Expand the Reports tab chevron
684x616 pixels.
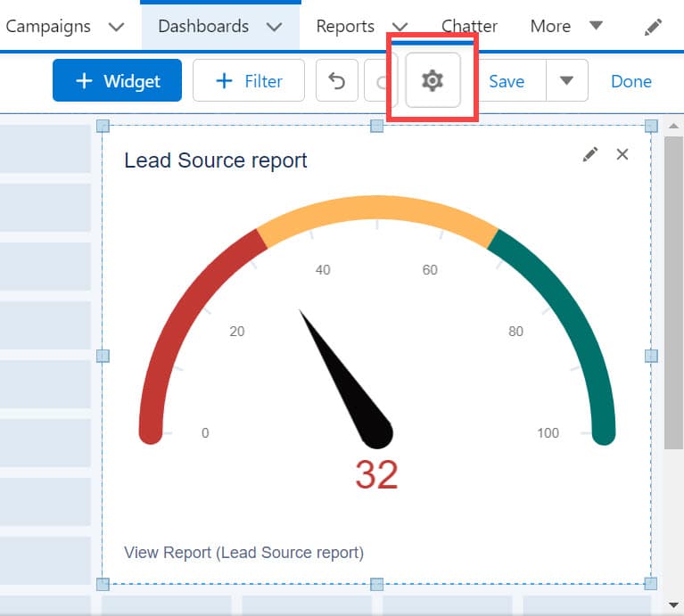point(400,27)
